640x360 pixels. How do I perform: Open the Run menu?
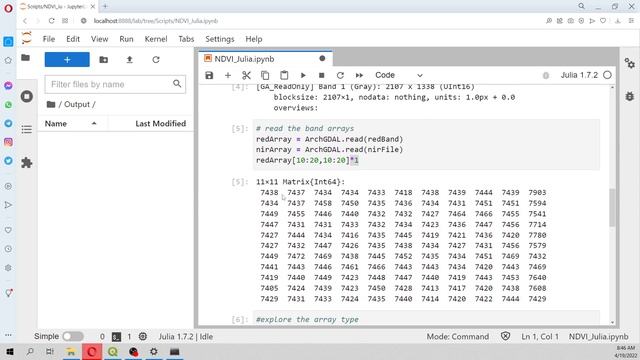(x=126, y=39)
